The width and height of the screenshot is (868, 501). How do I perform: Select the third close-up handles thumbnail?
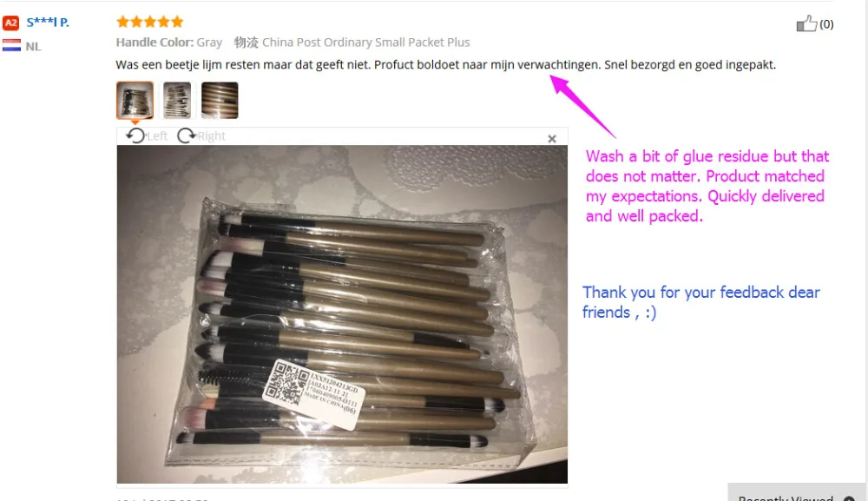pos(220,100)
